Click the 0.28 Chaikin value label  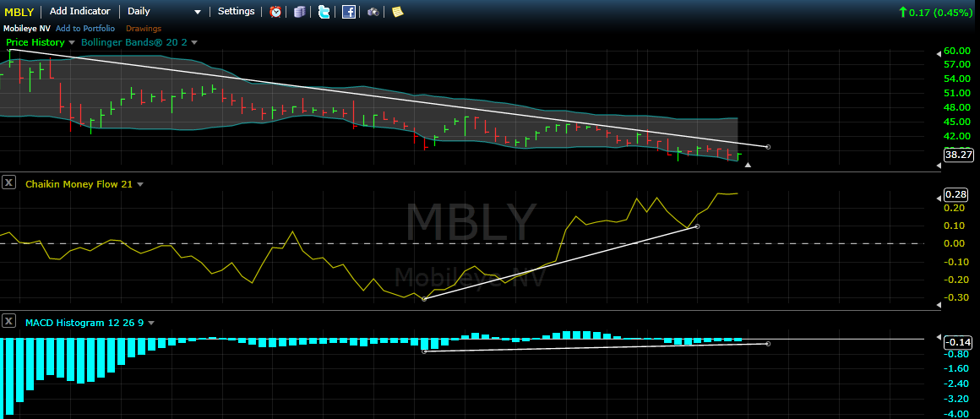[957, 194]
